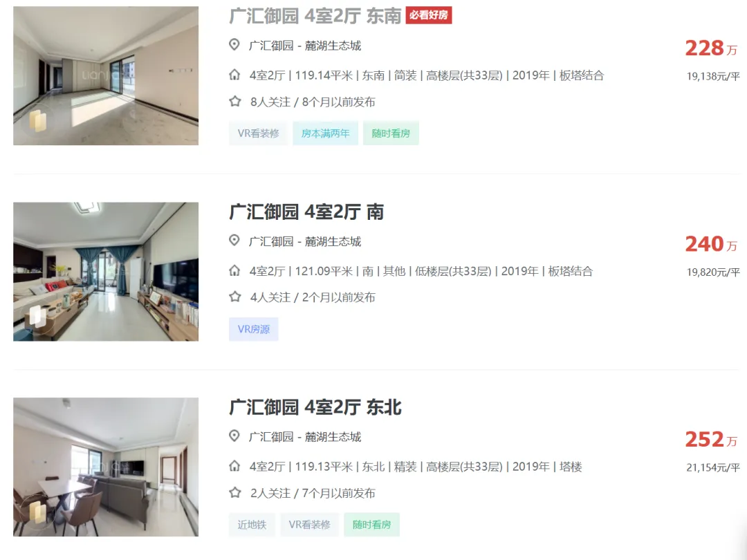Screen dimensions: 747x560
Task: Select the 近地铁 tag
Action: [x=252, y=524]
